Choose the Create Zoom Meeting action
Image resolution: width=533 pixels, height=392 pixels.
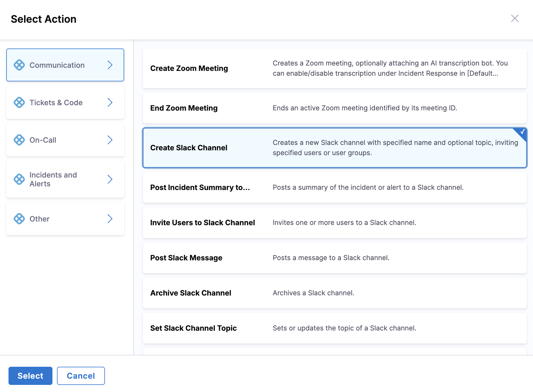[335, 68]
